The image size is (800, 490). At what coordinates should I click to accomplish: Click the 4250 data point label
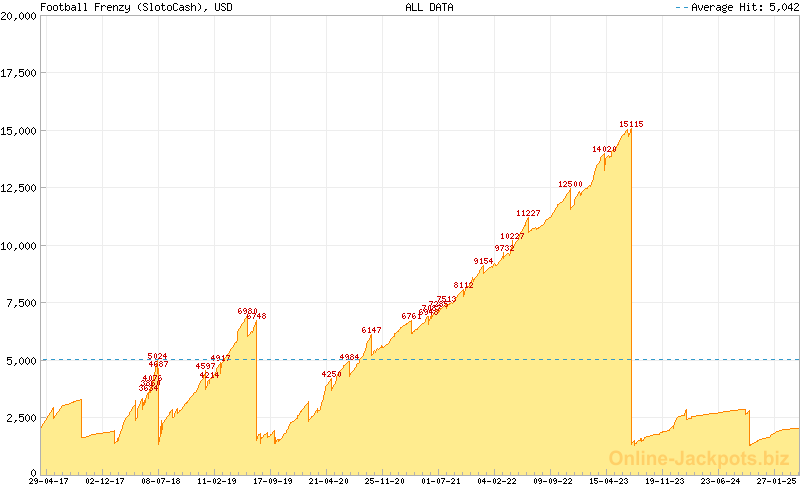[331, 374]
